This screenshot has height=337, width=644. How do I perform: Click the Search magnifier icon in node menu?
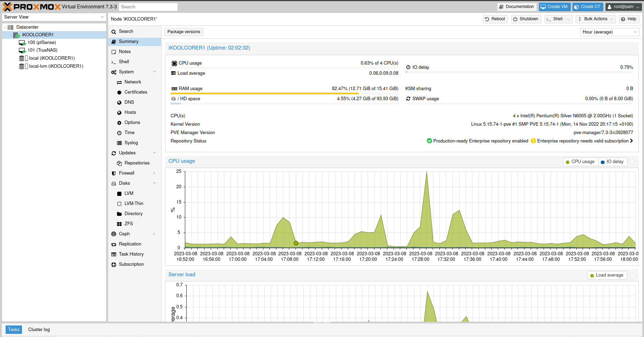pyautogui.click(x=114, y=32)
